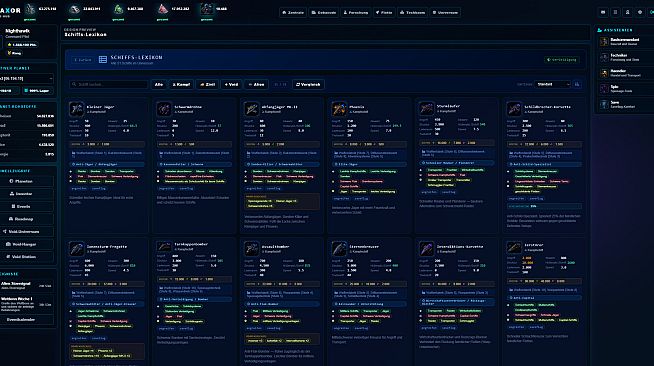Click the Kleiner Jäger ship icon
Image resolution: width=654 pixels, height=366 pixels.
coord(76,109)
